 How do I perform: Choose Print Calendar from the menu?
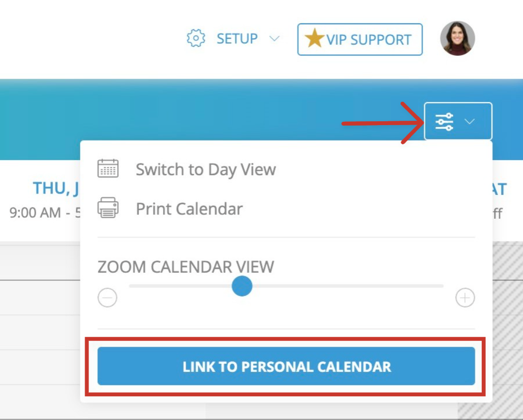click(x=190, y=209)
